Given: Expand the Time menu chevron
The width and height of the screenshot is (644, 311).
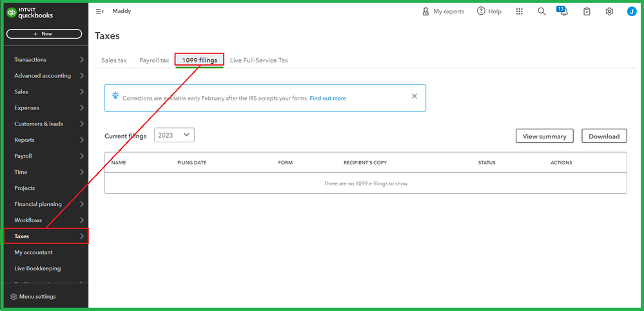Looking at the screenshot, I should click(x=82, y=172).
